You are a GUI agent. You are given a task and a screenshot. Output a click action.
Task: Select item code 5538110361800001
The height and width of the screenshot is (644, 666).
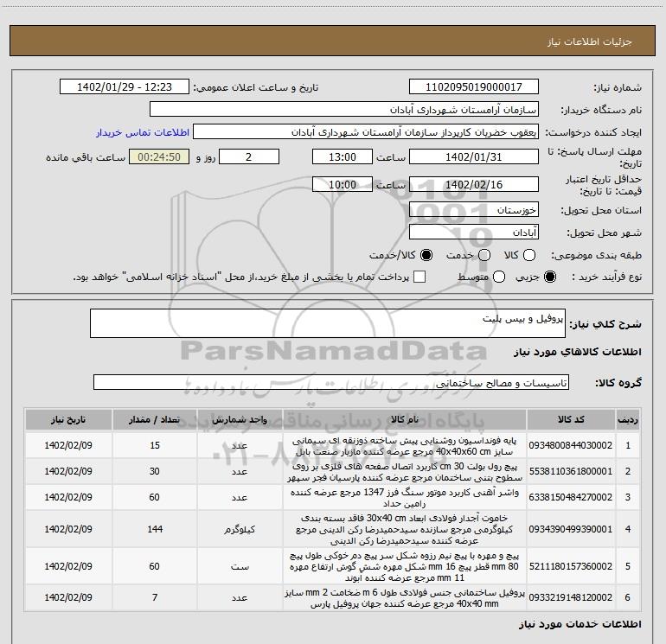click(x=571, y=471)
